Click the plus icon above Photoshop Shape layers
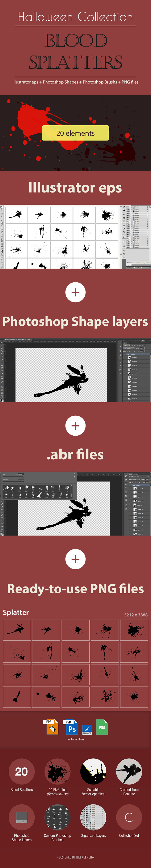This screenshot has height=868, width=151. pyautogui.click(x=75, y=292)
